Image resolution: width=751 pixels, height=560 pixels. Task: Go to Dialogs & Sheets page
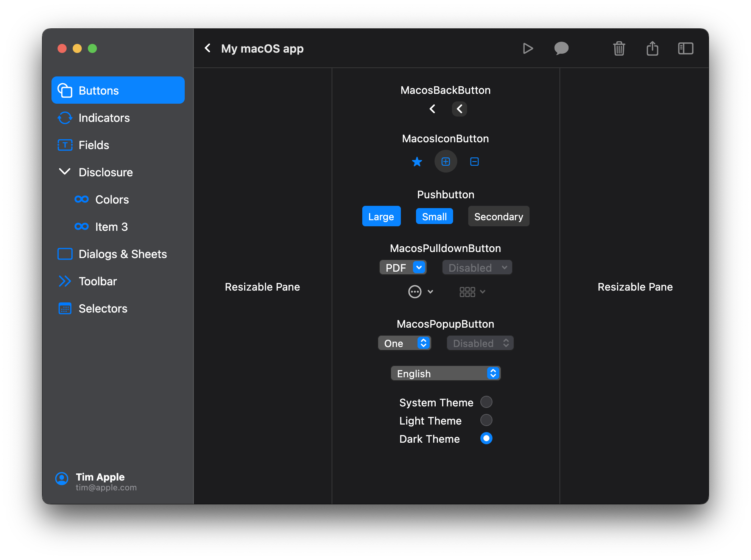122,254
